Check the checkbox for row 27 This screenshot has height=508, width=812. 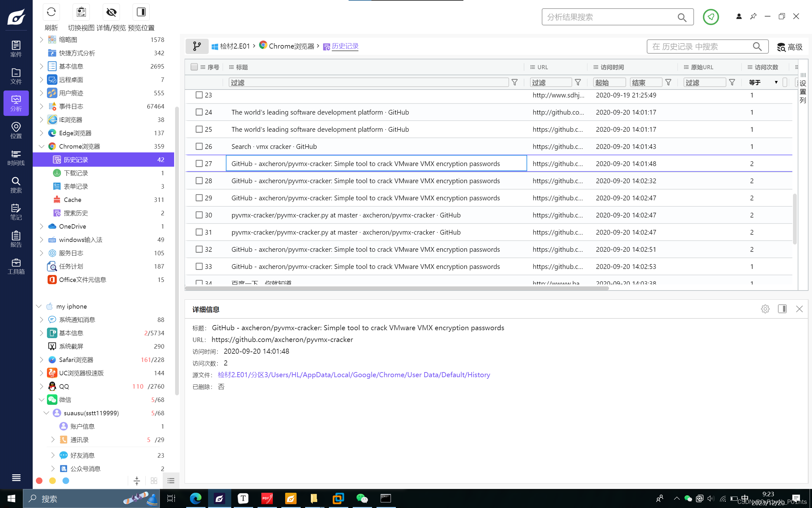point(199,163)
